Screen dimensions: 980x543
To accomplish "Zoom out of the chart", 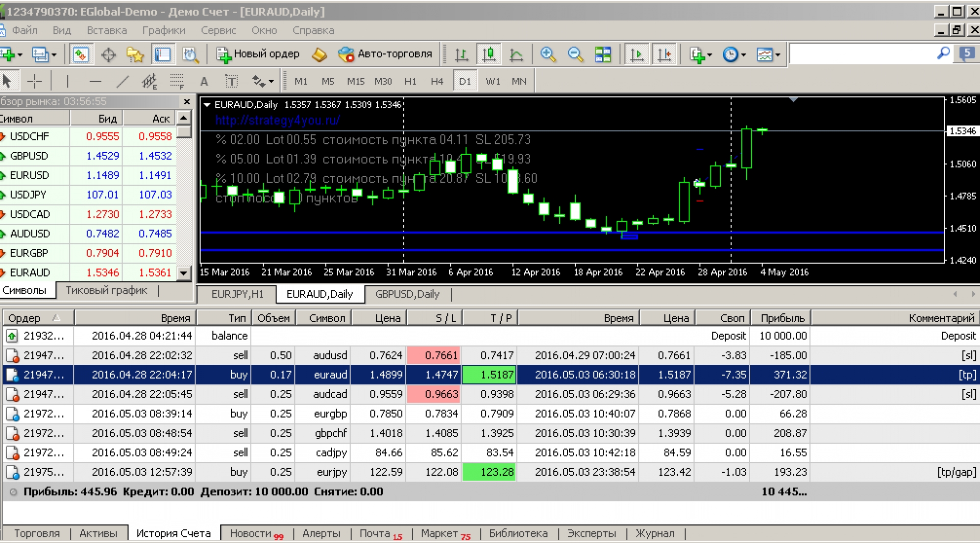I will pyautogui.click(x=575, y=54).
